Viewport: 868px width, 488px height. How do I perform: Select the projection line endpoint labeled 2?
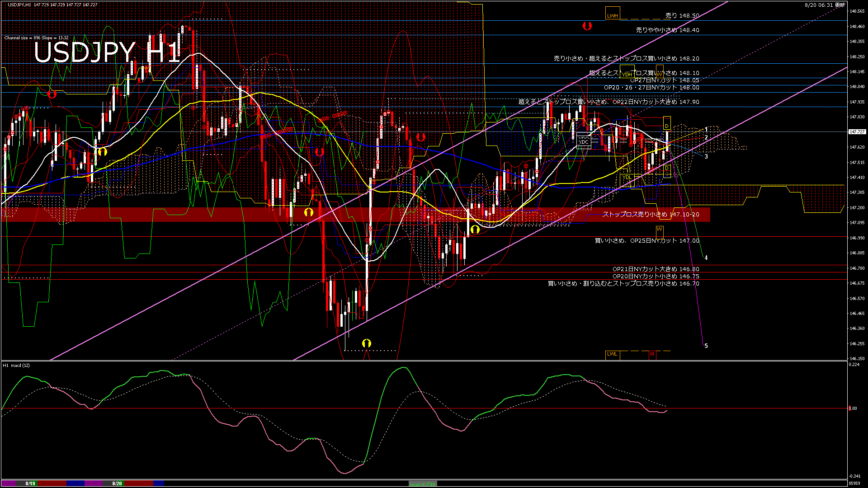706,138
